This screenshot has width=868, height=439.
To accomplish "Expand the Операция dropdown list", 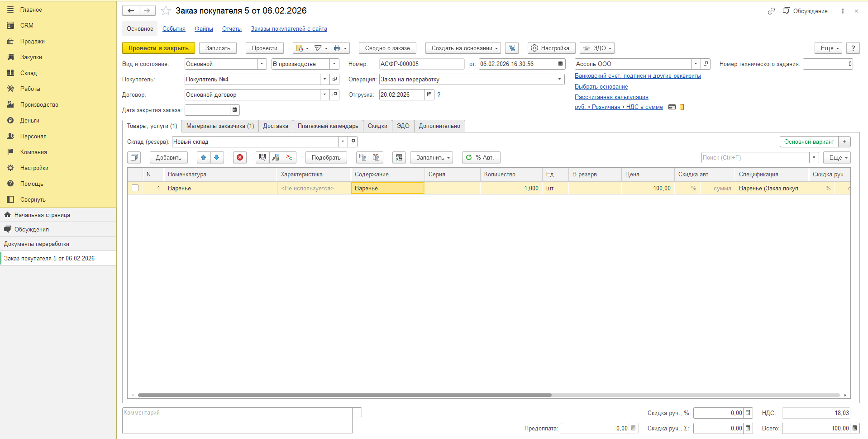I will (x=560, y=79).
